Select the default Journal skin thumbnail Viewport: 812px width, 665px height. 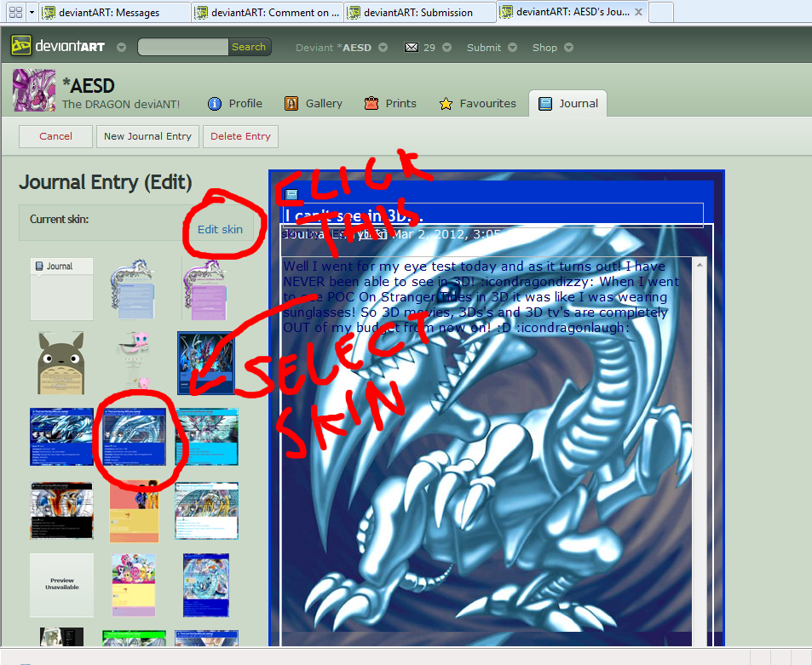coord(61,289)
